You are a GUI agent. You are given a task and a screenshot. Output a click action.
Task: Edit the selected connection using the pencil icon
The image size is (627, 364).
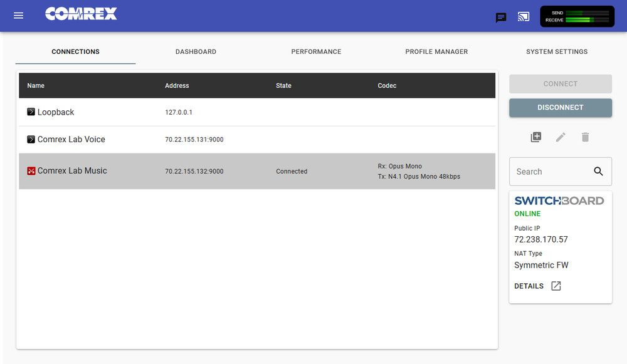tap(561, 137)
